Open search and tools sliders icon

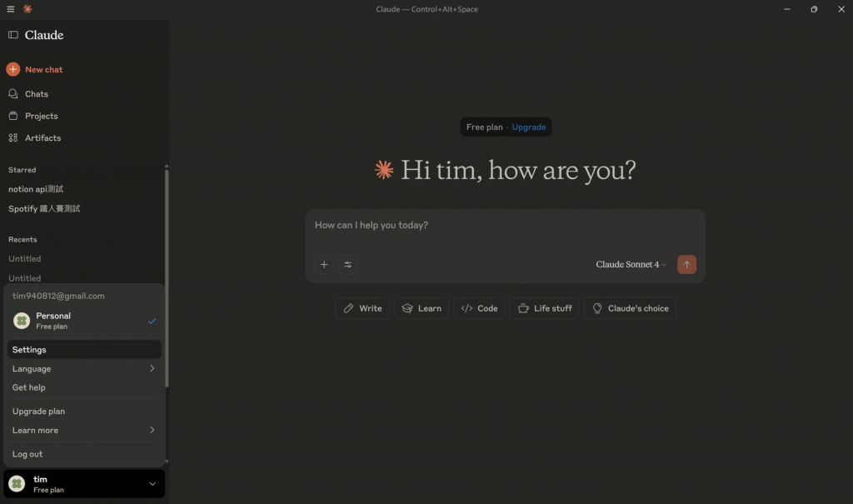[x=347, y=265]
